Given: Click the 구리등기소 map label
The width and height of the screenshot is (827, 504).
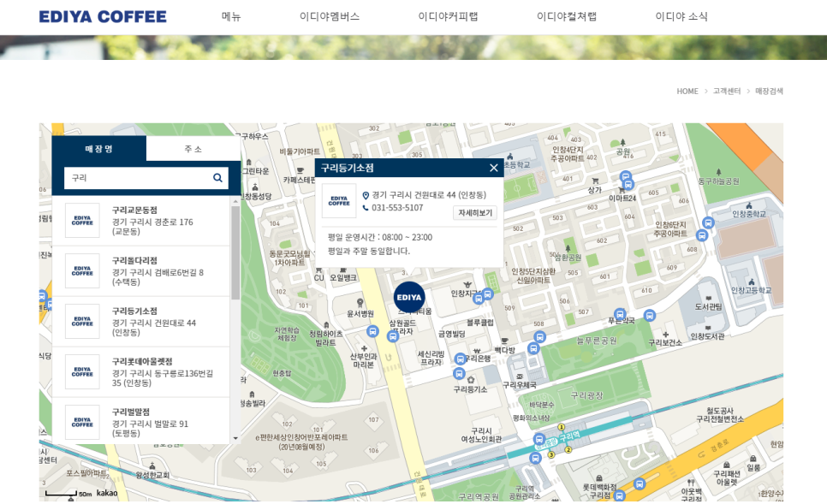Looking at the screenshot, I should [x=471, y=389].
